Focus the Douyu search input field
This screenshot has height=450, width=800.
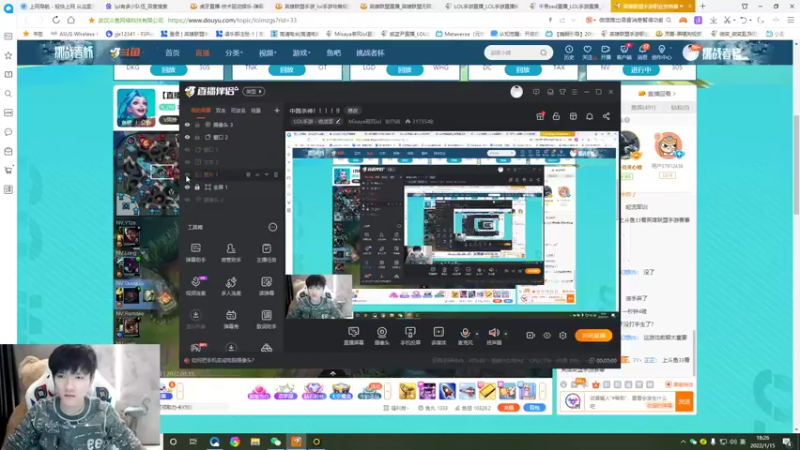click(x=513, y=53)
